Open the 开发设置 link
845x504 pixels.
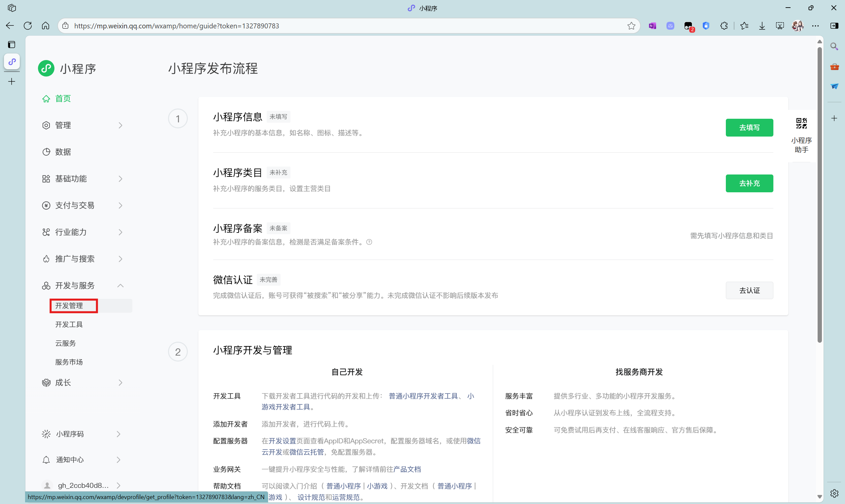coord(282,441)
